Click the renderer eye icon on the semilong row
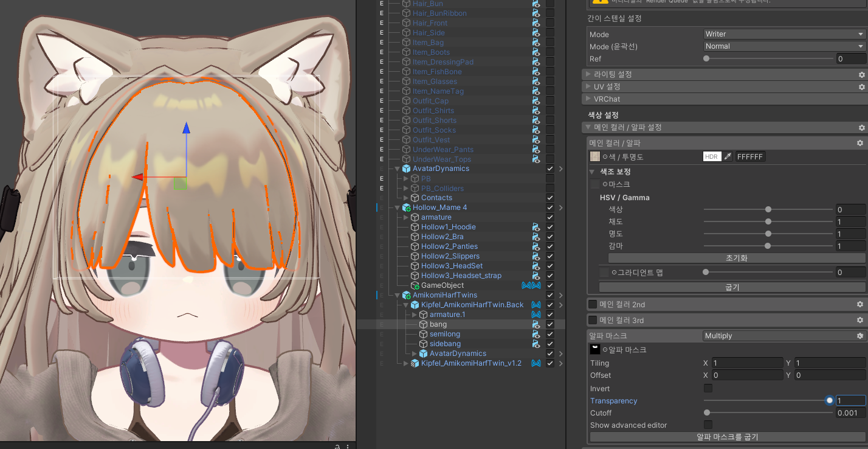 [x=536, y=334]
